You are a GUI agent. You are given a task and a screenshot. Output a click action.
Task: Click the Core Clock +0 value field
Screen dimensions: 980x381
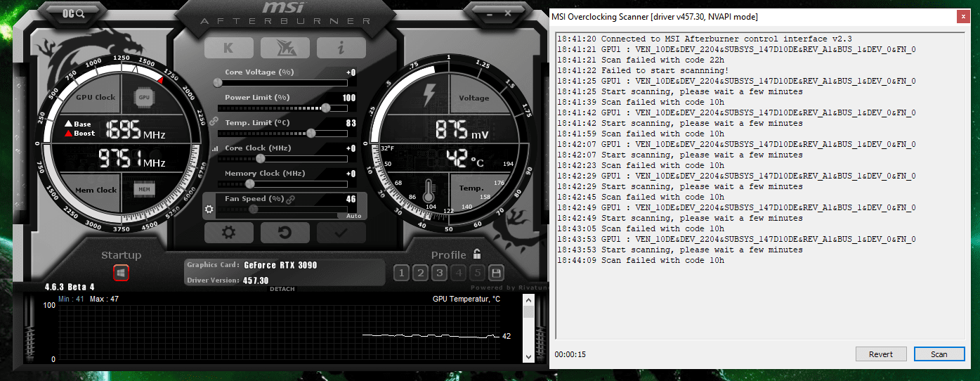coord(351,148)
